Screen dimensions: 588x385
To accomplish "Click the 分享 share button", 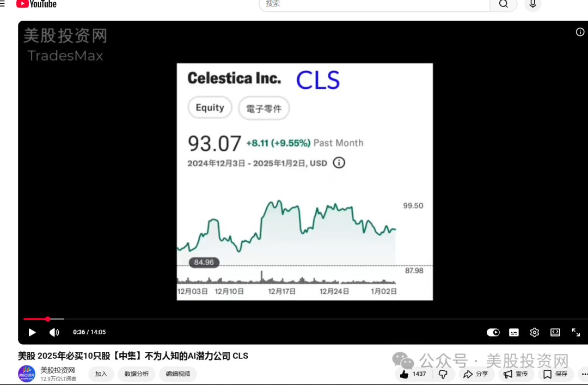I will click(476, 374).
